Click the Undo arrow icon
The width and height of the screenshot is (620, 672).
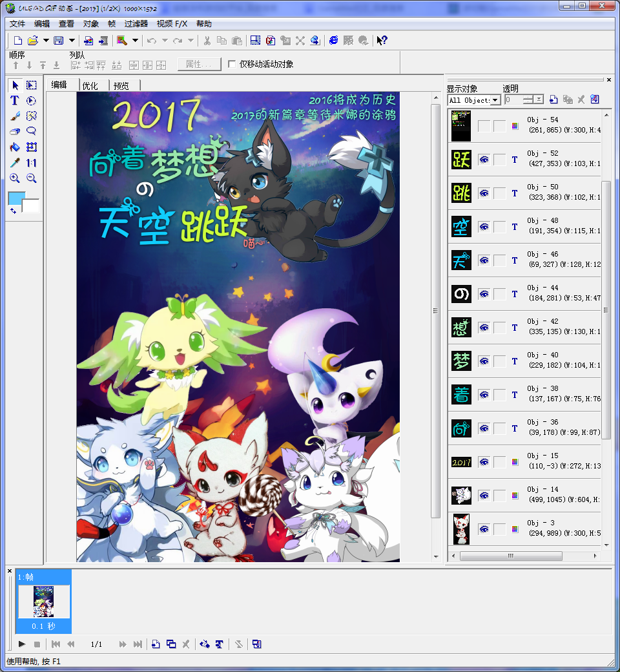pyautogui.click(x=151, y=41)
